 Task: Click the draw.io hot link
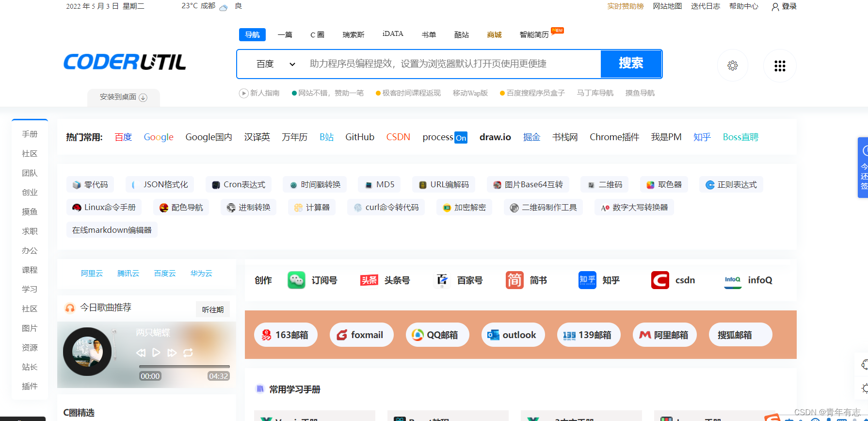coord(495,137)
